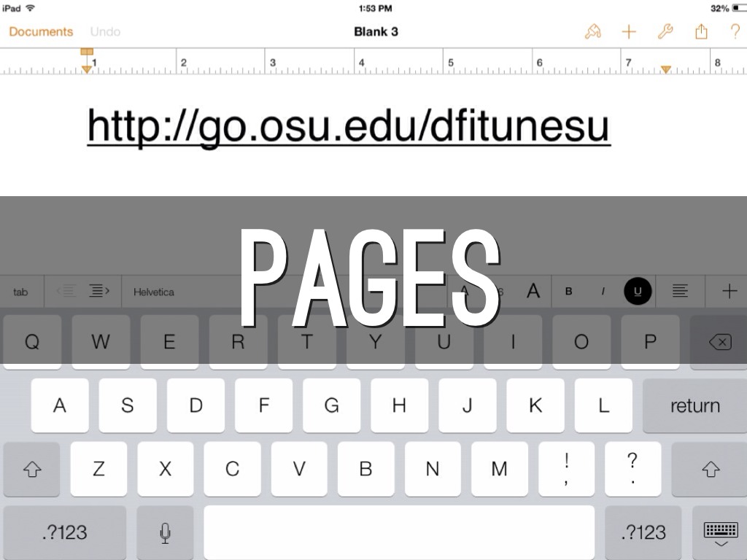This screenshot has height=560, width=747.
Task: Open the Helvetica font selector
Action: (154, 292)
